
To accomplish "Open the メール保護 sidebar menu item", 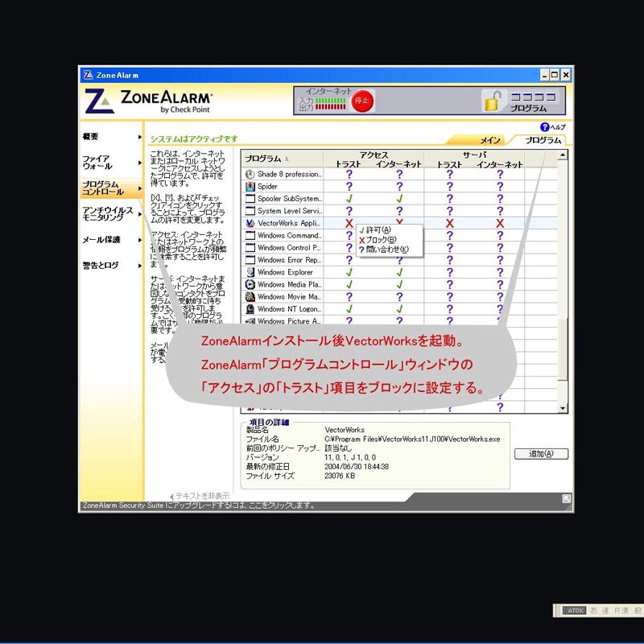I will click(101, 240).
